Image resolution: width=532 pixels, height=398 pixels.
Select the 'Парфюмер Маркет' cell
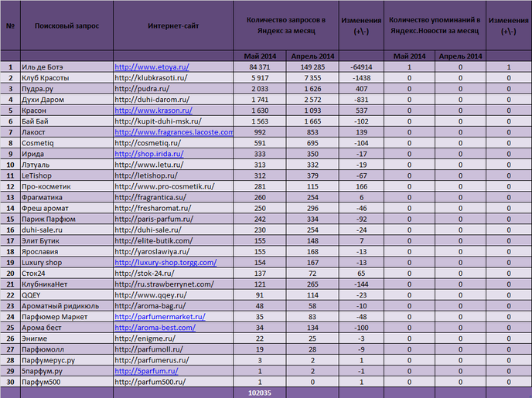tap(66, 317)
